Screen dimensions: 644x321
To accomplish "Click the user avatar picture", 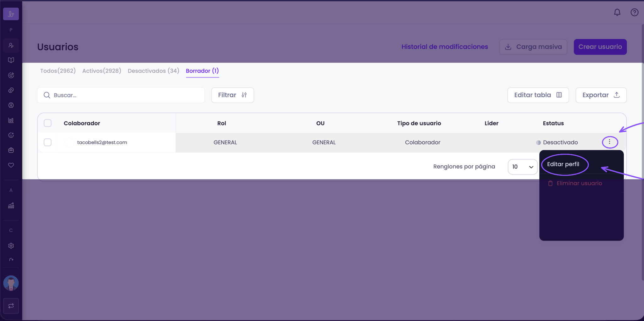I will coord(11,283).
